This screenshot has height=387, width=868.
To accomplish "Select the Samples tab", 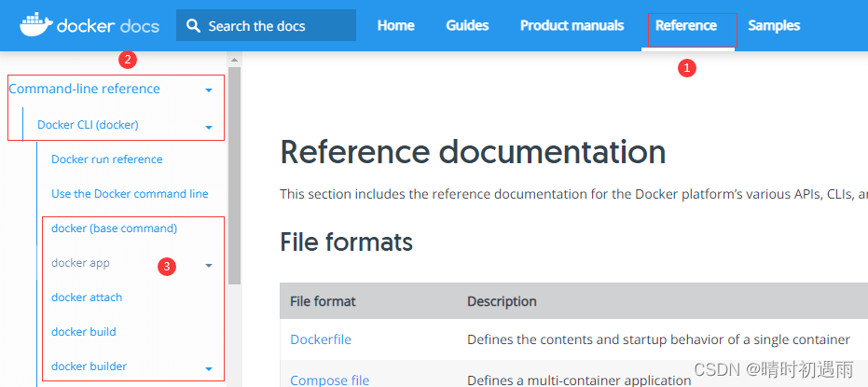I will click(x=774, y=25).
